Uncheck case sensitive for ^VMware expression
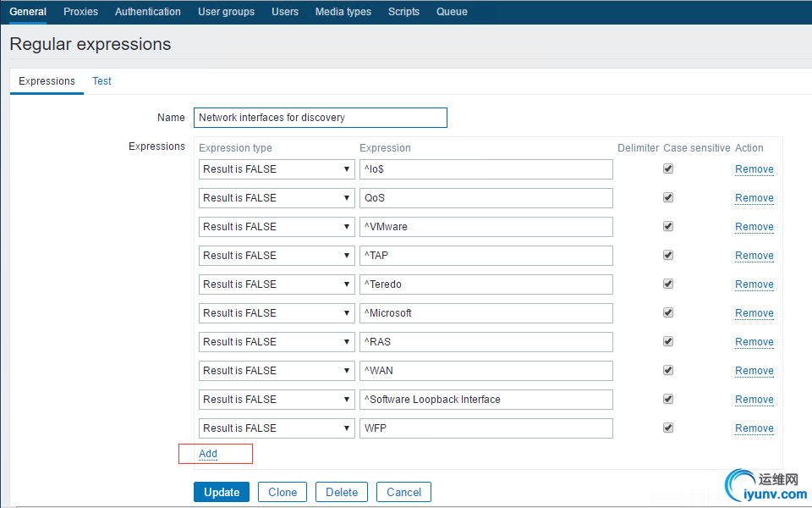 pos(668,227)
